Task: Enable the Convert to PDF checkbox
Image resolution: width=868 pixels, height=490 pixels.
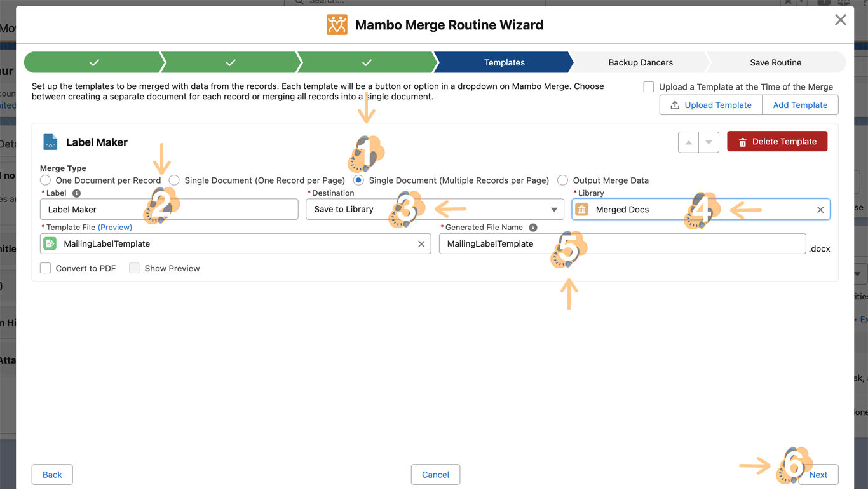Action: [46, 268]
